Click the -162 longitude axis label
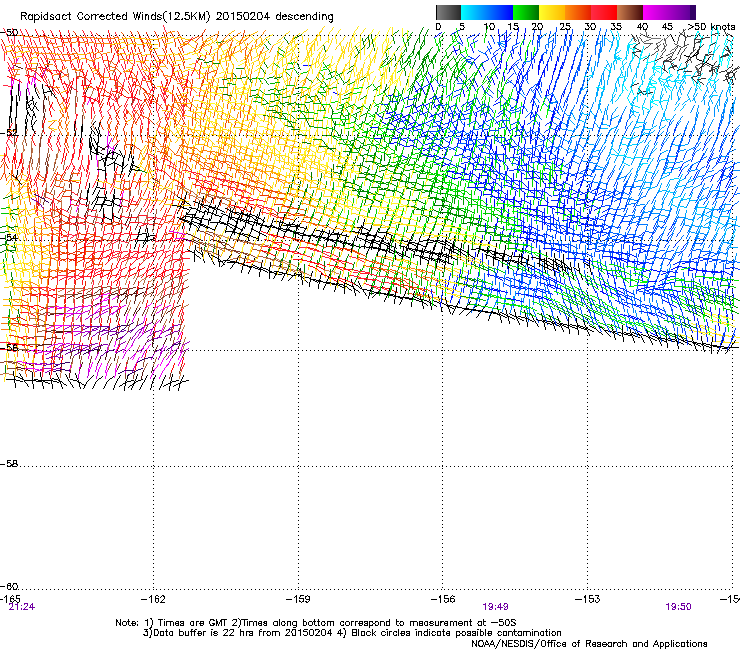Viewport: 740px width, 650px height. pyautogui.click(x=153, y=599)
